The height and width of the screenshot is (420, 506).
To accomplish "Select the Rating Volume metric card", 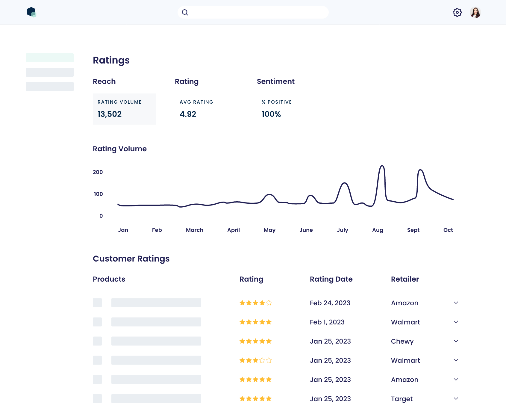I will tap(124, 109).
